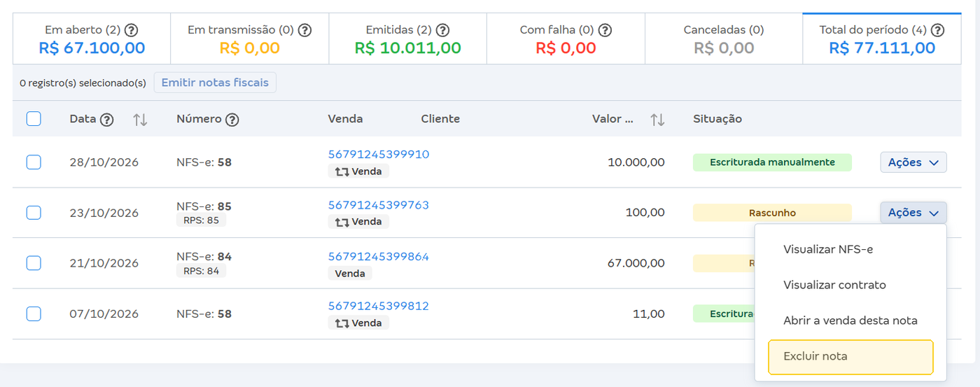Open the Com falha (0) tab
The width and height of the screenshot is (980, 387).
pos(566,38)
